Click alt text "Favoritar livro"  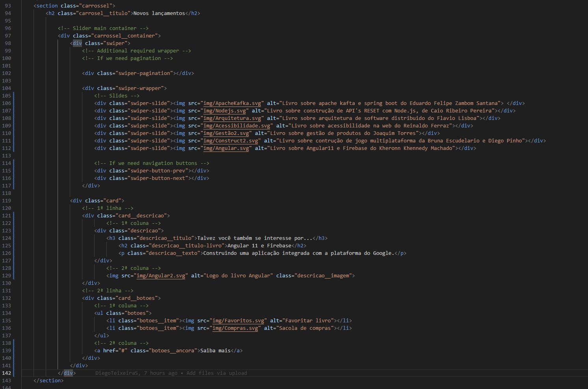pos(308,321)
